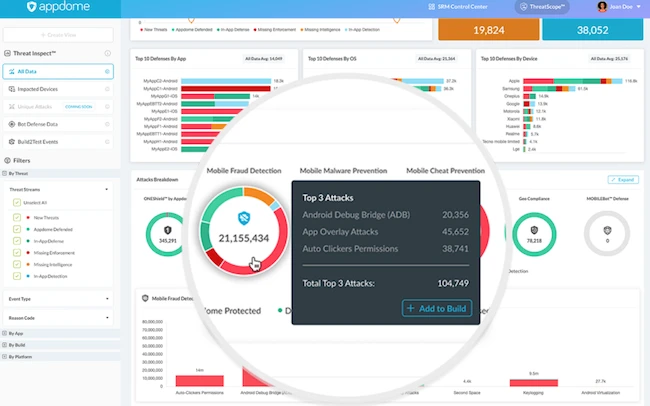Open the Build2Test Events view
This screenshot has height=406, width=650.
click(58, 142)
